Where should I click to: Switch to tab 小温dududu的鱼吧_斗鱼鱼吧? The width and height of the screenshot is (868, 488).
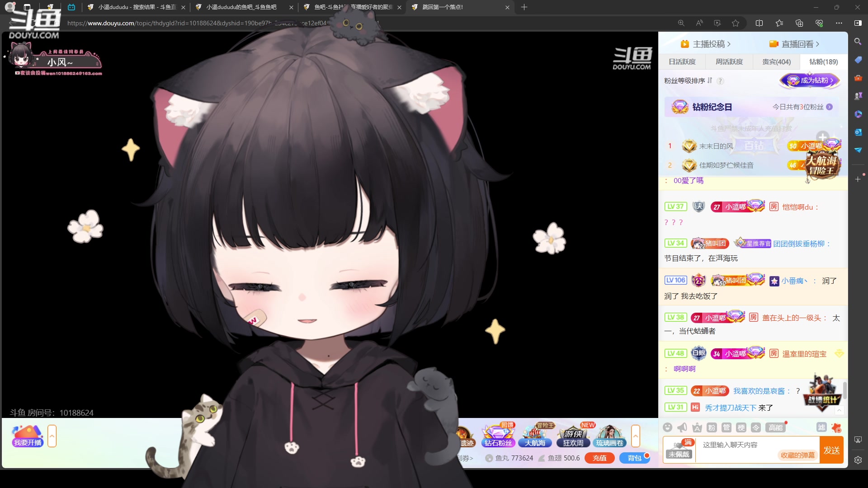244,7
